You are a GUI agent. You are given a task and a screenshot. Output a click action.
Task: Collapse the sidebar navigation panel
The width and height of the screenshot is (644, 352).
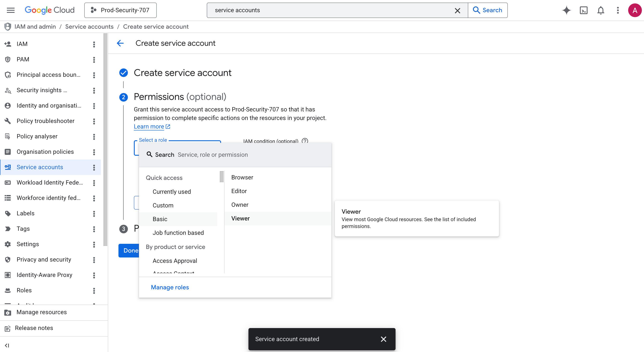click(x=7, y=346)
